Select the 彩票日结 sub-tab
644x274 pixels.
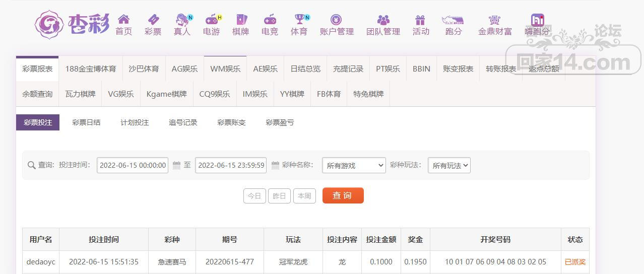(86, 122)
